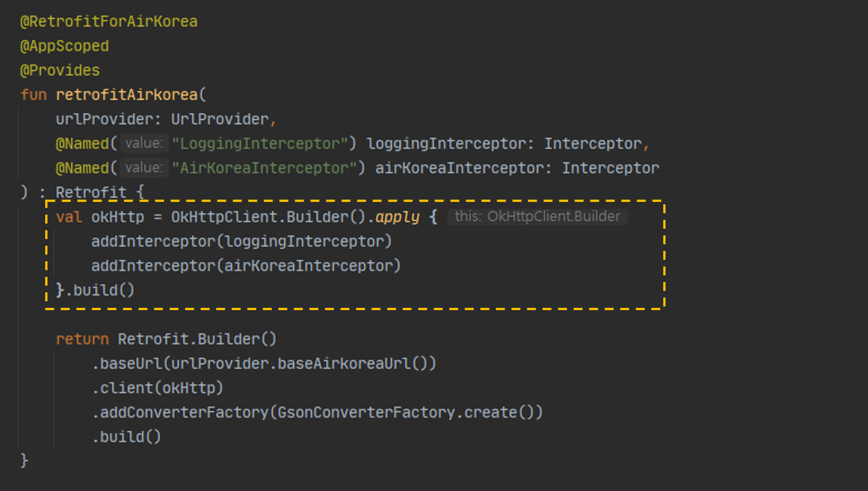Click the Retrofit return type

coord(91,193)
